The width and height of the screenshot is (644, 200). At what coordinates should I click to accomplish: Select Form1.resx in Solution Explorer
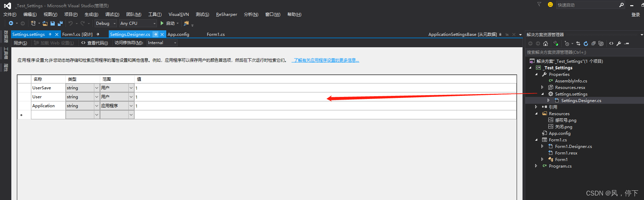pos(566,153)
